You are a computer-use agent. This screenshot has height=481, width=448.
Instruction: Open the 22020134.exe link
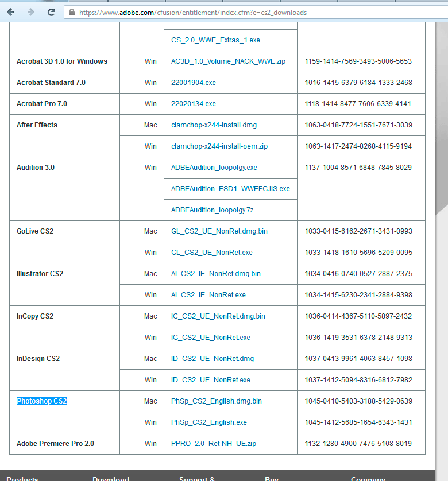194,104
